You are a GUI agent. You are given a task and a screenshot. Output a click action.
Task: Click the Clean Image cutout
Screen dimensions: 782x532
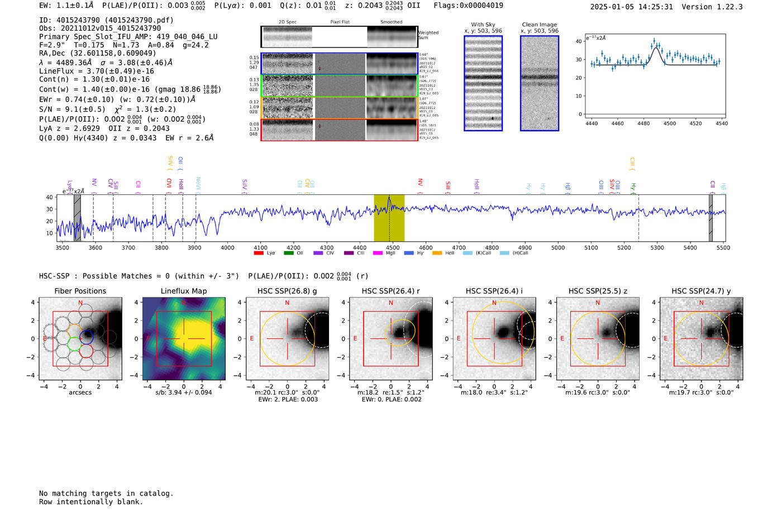[540, 83]
